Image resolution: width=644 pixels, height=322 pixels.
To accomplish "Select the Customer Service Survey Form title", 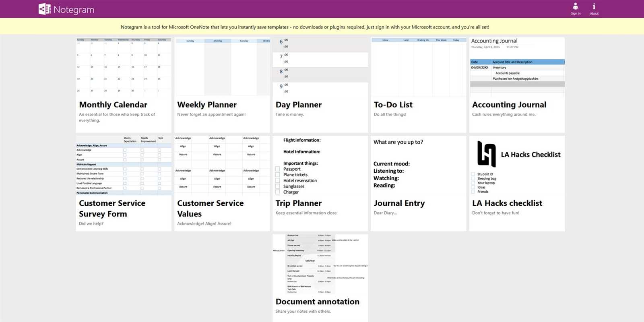I will point(112,208).
